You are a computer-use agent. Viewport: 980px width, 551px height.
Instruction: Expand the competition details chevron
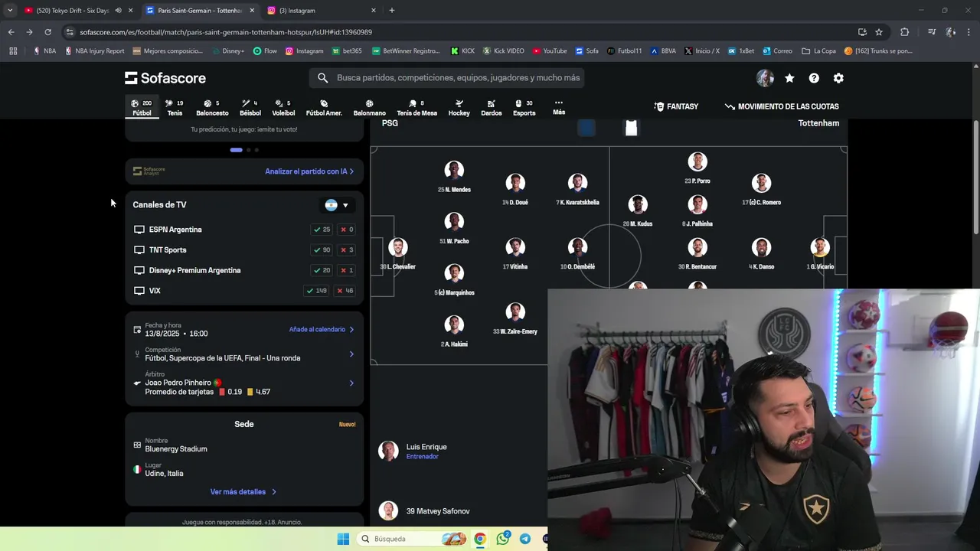point(351,354)
